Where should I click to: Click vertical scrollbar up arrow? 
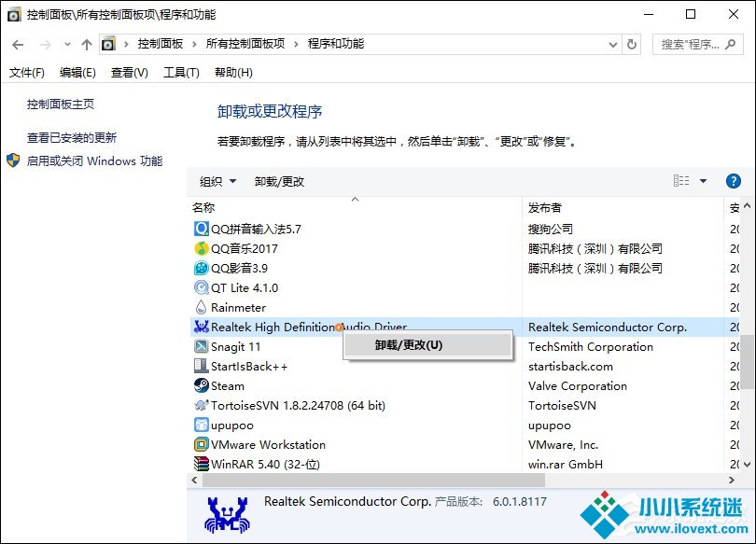click(748, 205)
